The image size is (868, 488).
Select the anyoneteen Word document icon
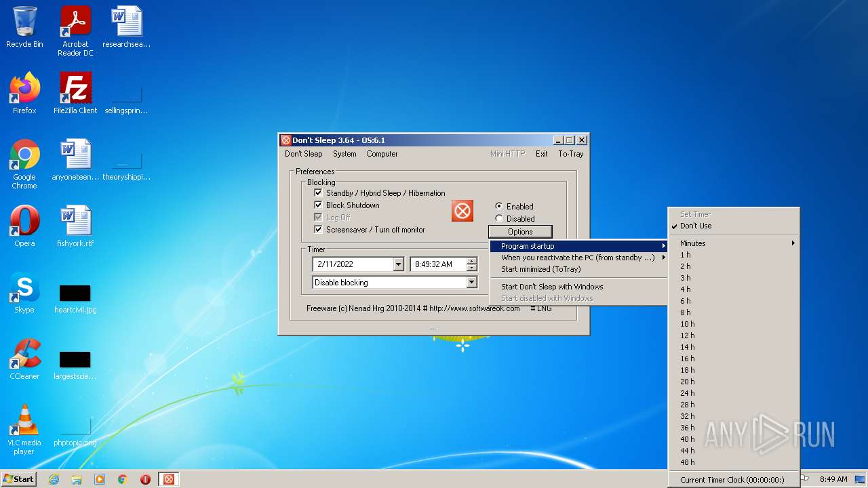click(75, 161)
